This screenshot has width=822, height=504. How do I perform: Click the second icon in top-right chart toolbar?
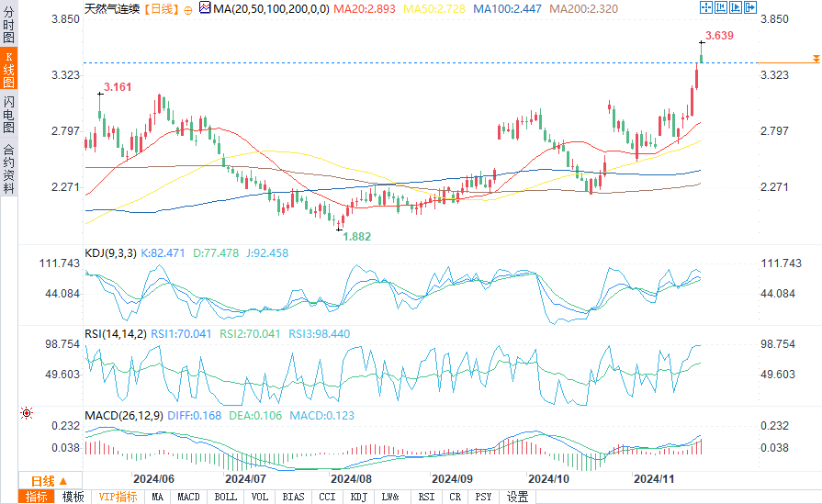(x=722, y=7)
